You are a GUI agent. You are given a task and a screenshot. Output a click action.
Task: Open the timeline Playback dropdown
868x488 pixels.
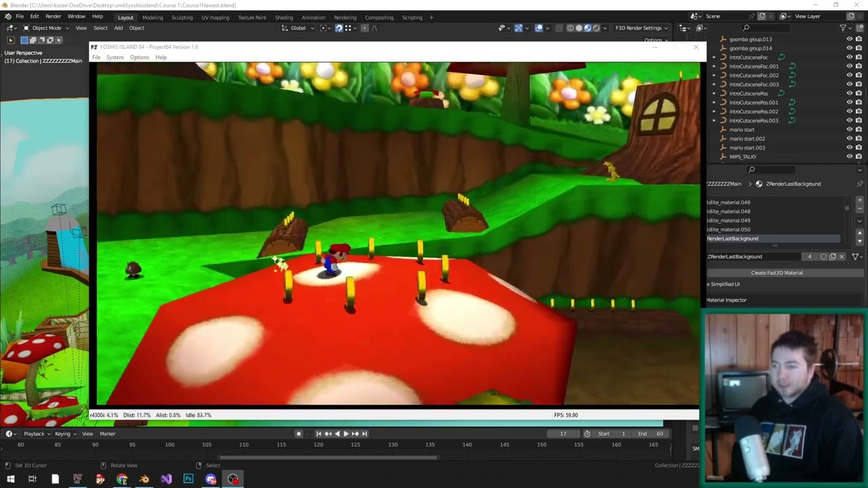point(37,434)
